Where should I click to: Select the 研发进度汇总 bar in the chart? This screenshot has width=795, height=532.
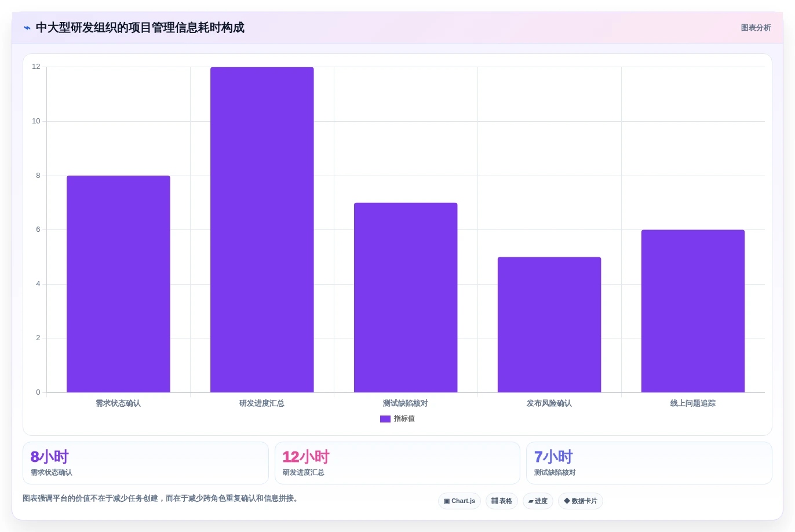pyautogui.click(x=262, y=229)
